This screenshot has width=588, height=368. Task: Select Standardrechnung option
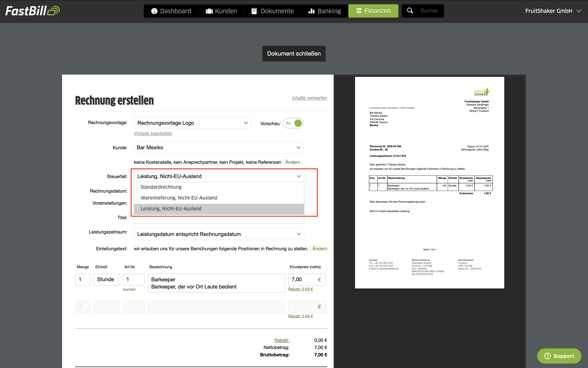219,187
